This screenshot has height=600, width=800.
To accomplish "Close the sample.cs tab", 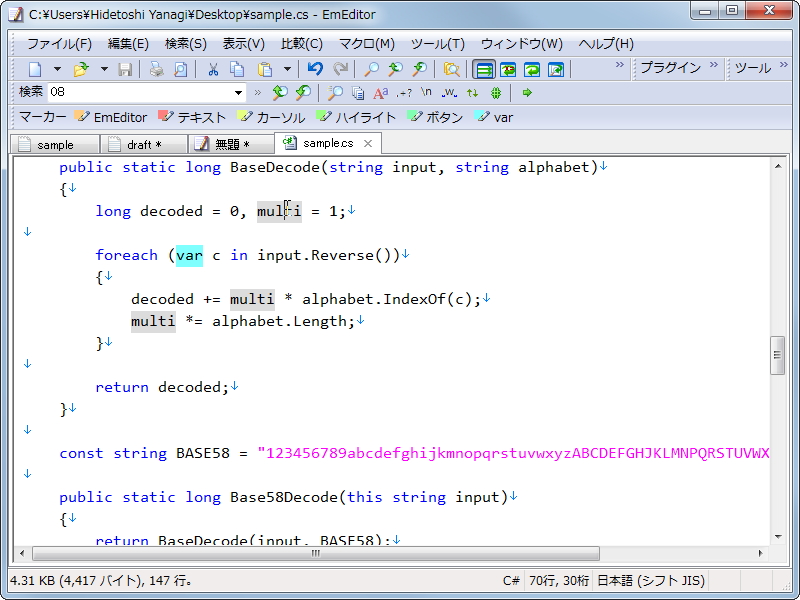I will (x=368, y=144).
